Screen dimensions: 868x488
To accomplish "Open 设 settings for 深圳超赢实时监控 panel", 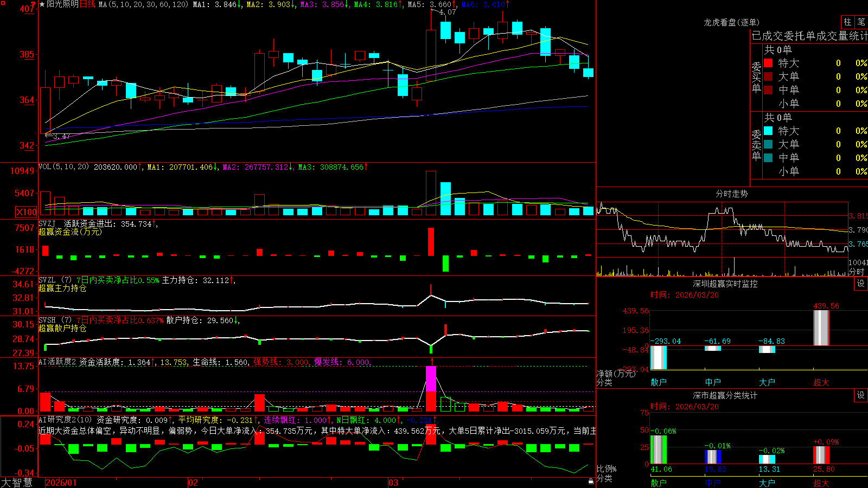I will [x=861, y=284].
